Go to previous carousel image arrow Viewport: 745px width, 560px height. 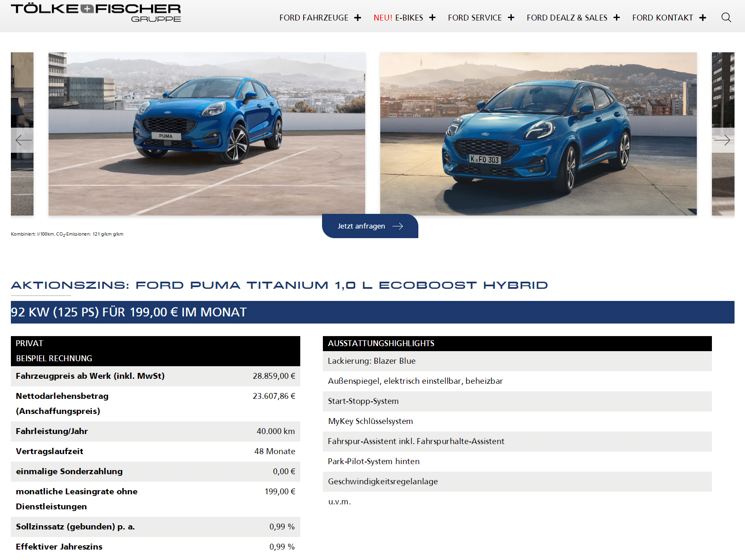[x=23, y=140]
